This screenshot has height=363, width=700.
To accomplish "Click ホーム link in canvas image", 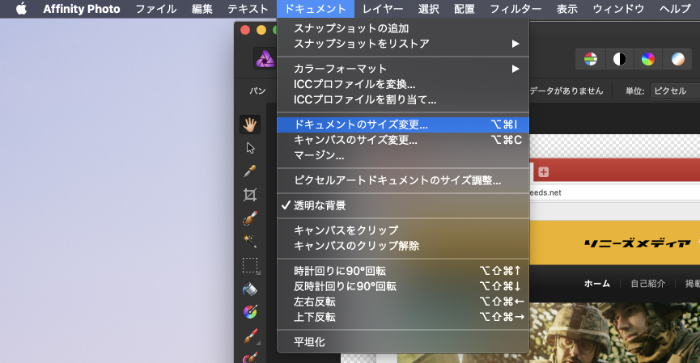I will [597, 284].
